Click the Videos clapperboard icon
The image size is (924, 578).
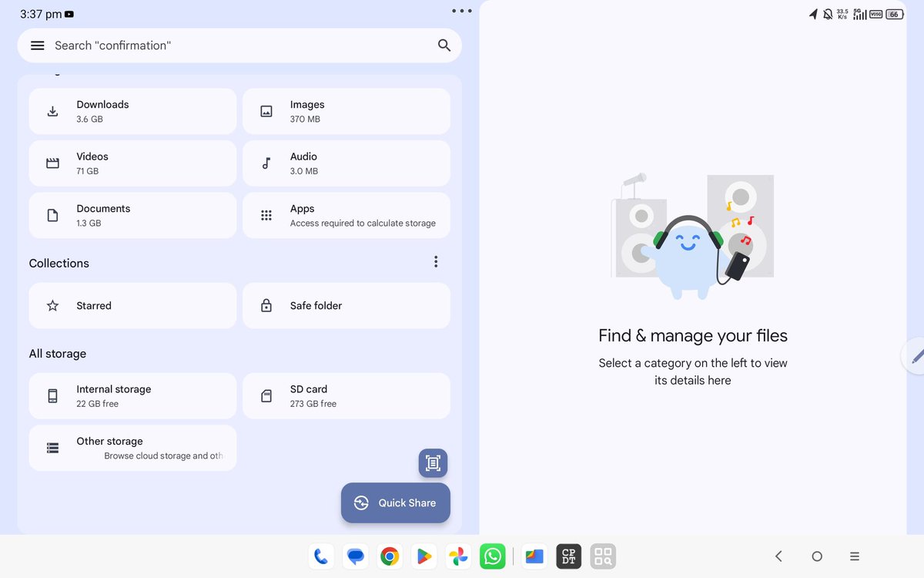click(x=52, y=163)
